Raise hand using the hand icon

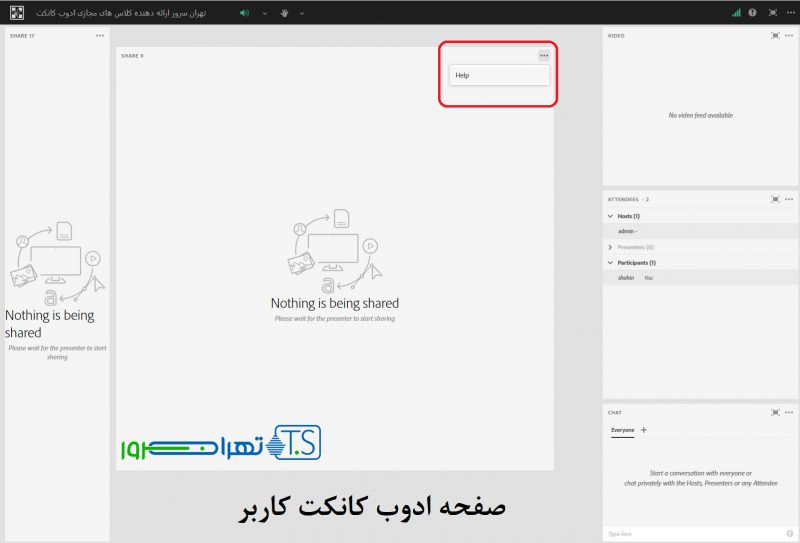tap(283, 13)
